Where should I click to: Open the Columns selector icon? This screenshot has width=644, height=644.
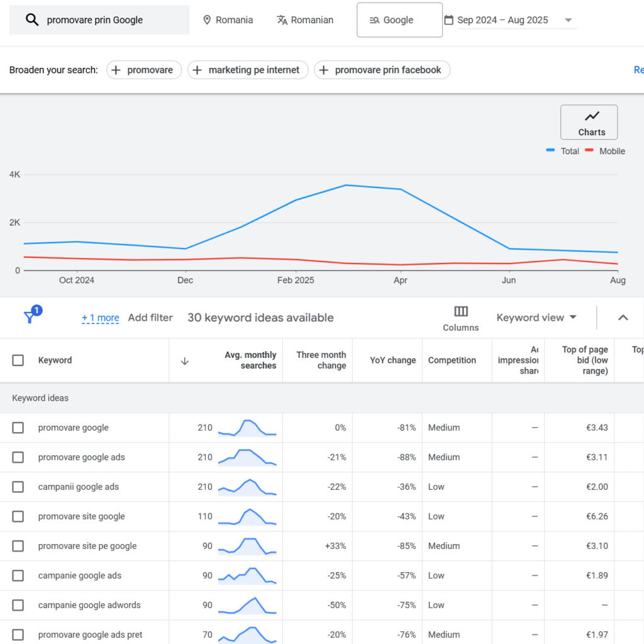(x=461, y=311)
